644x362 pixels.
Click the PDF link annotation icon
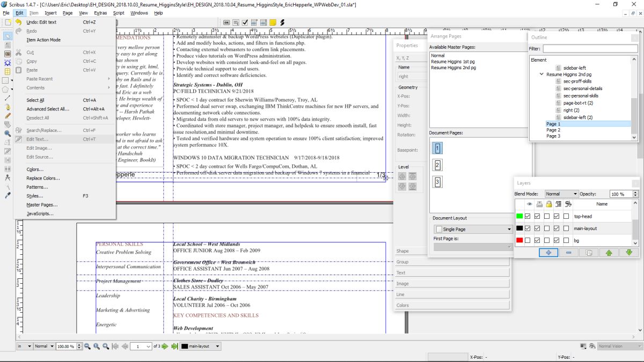click(x=282, y=23)
